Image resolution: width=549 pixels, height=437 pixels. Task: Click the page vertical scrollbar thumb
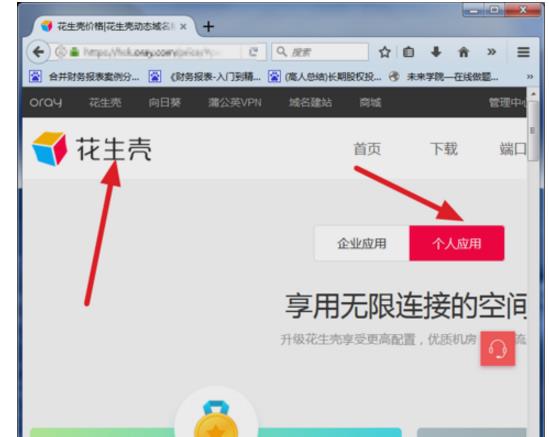pos(533,131)
